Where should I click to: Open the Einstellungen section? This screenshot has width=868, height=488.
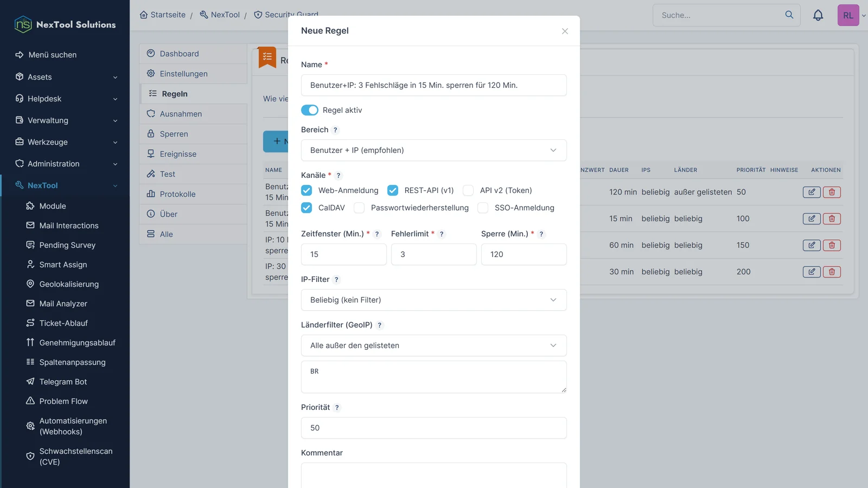coord(193,74)
